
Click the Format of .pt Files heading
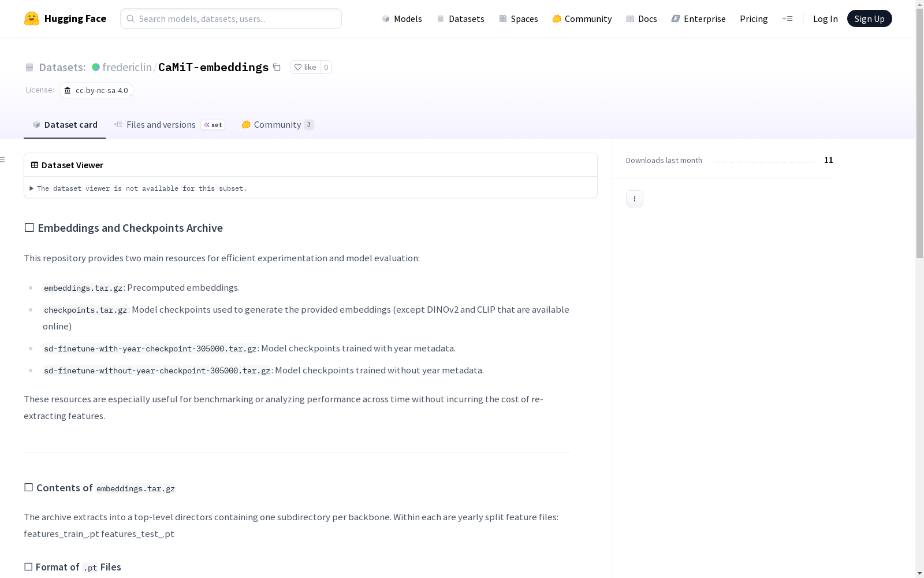coord(73,567)
